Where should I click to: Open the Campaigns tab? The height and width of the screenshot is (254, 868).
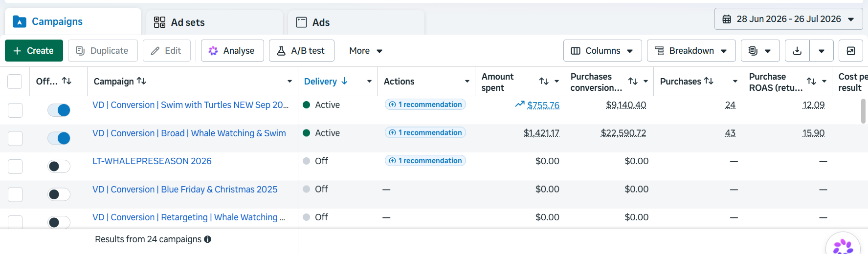73,21
